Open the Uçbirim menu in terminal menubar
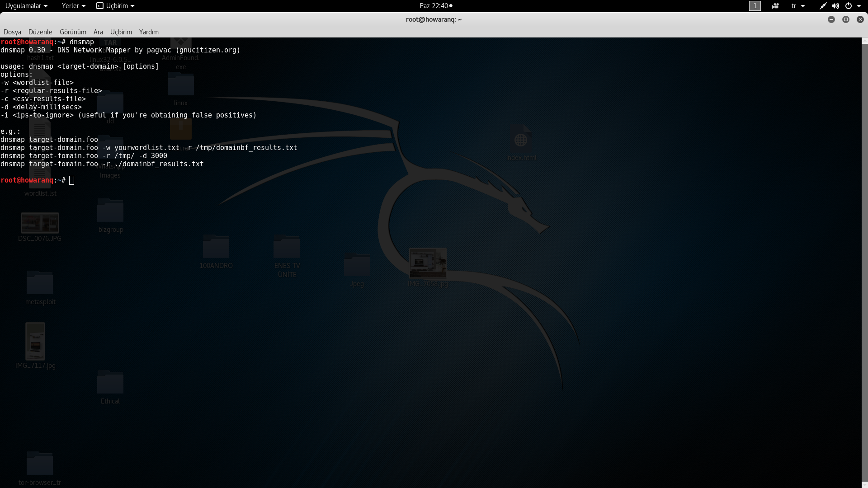This screenshot has height=488, width=868. coord(121,32)
